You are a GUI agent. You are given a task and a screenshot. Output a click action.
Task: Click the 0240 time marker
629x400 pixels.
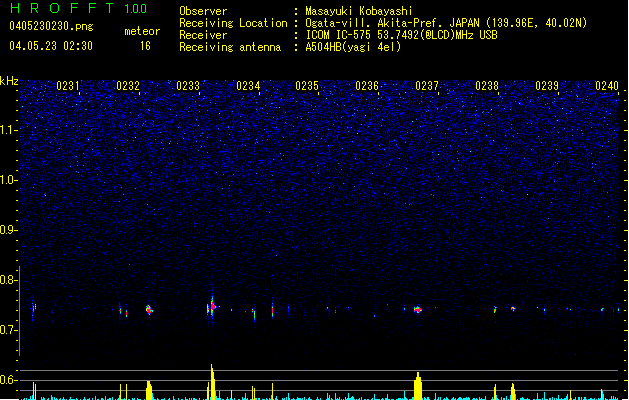click(x=607, y=86)
